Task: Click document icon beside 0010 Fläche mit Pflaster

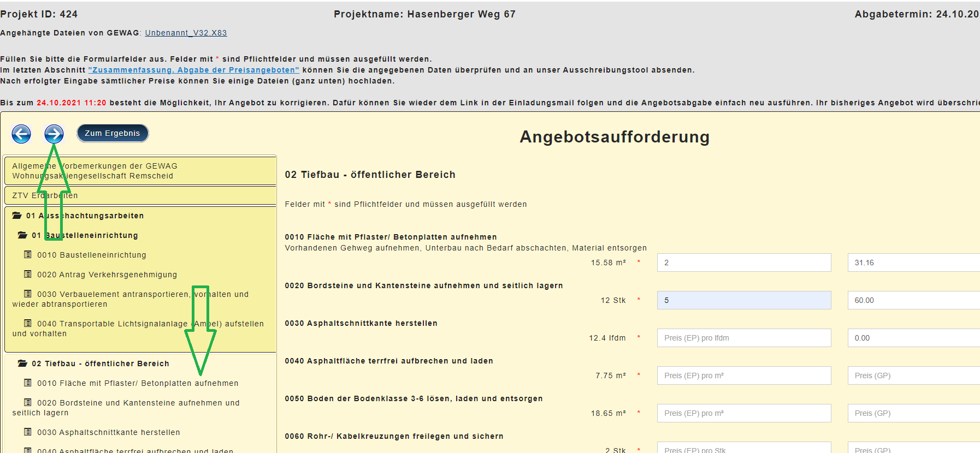Action: coord(28,383)
